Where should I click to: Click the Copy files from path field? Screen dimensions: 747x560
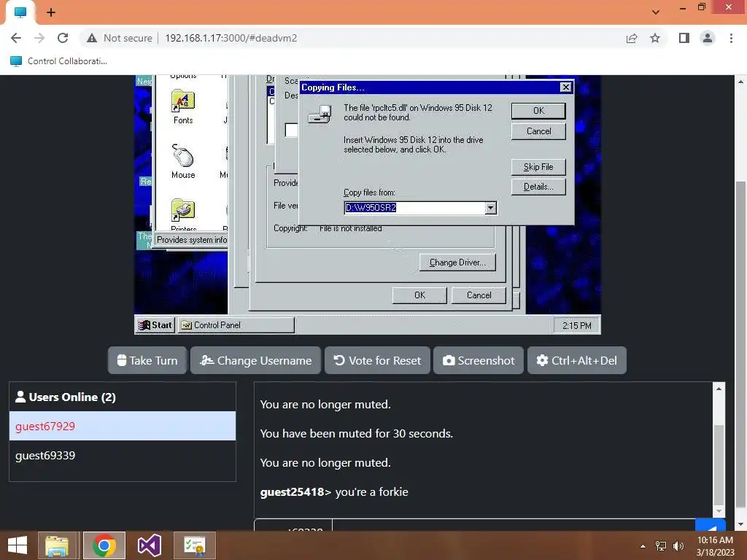[414, 208]
